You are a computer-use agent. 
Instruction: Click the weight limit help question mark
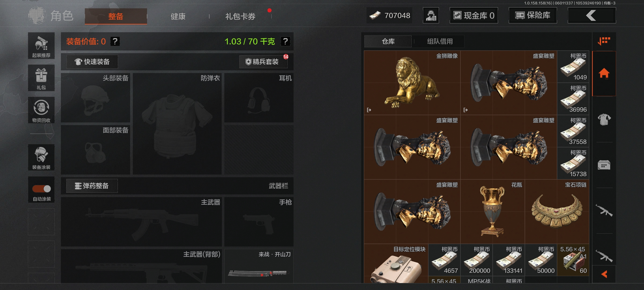285,41
